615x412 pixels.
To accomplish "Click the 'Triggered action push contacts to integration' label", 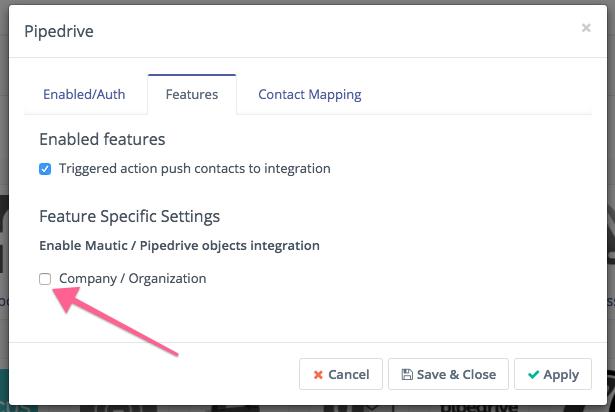I will [x=194, y=169].
